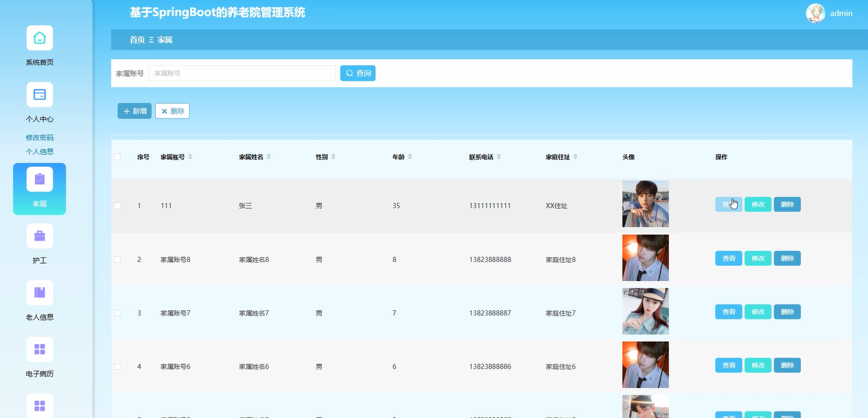Viewport: 868px width, 418px height.
Task: Check the row for 家属账号8
Action: coord(117,260)
